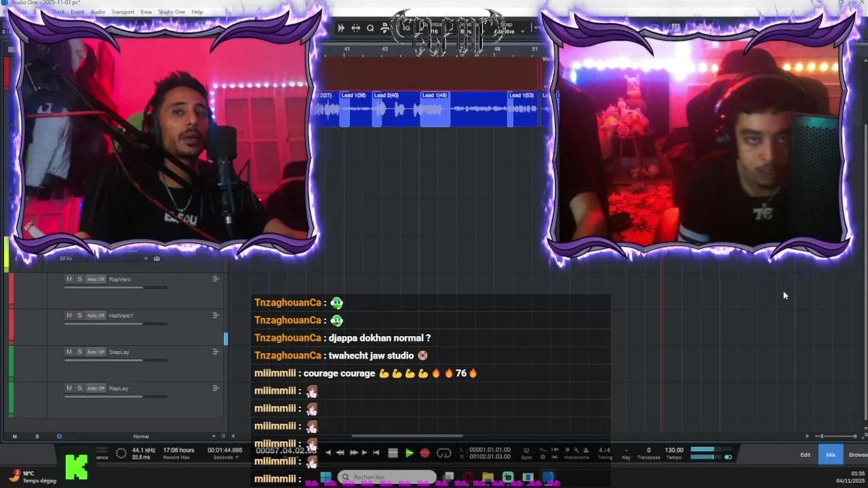Click the Rechercher taskbar search box
Screen dimensions: 868x488
click(387, 477)
